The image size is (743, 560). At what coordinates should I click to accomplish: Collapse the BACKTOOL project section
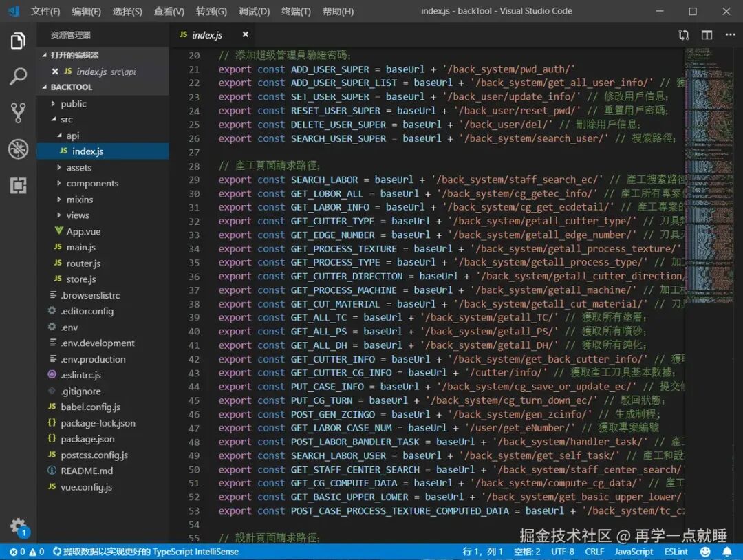(45, 87)
